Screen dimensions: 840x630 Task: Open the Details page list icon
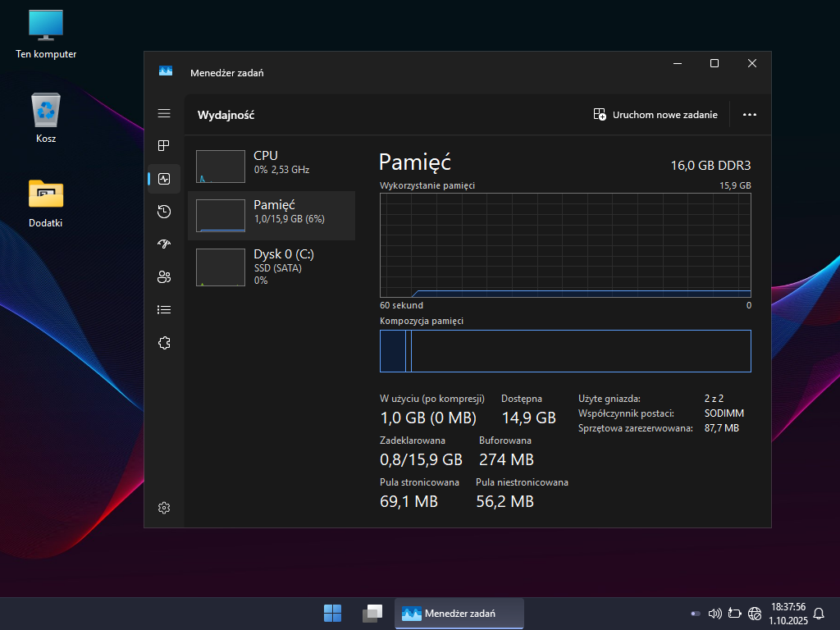(164, 309)
